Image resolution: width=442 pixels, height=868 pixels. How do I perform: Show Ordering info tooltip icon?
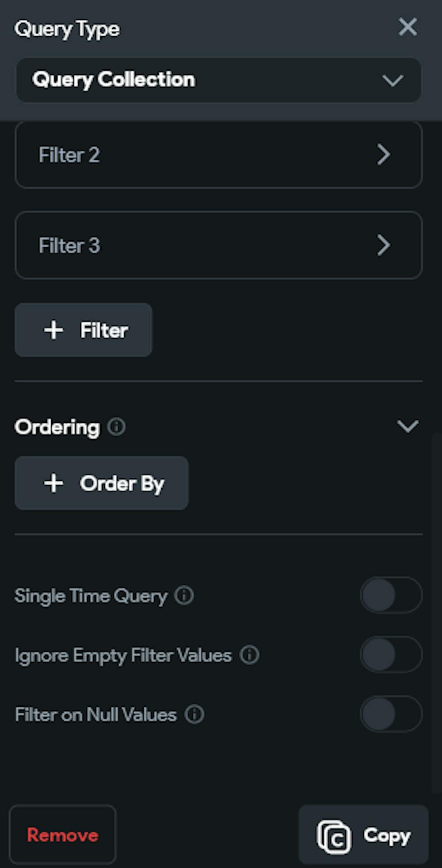point(117,427)
